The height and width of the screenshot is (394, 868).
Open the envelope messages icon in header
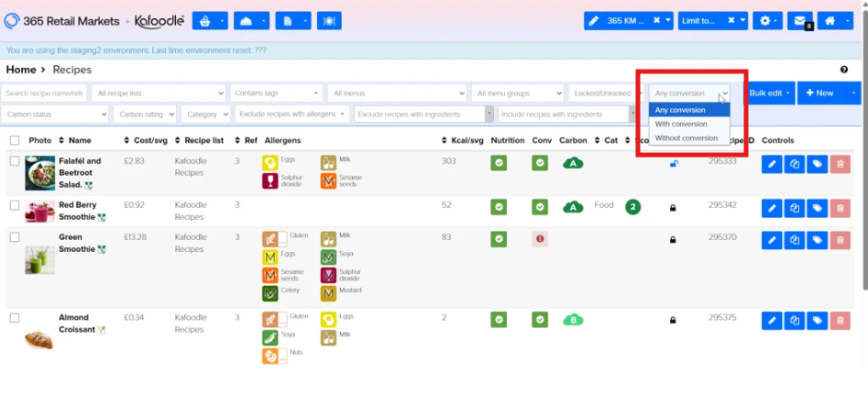click(800, 20)
